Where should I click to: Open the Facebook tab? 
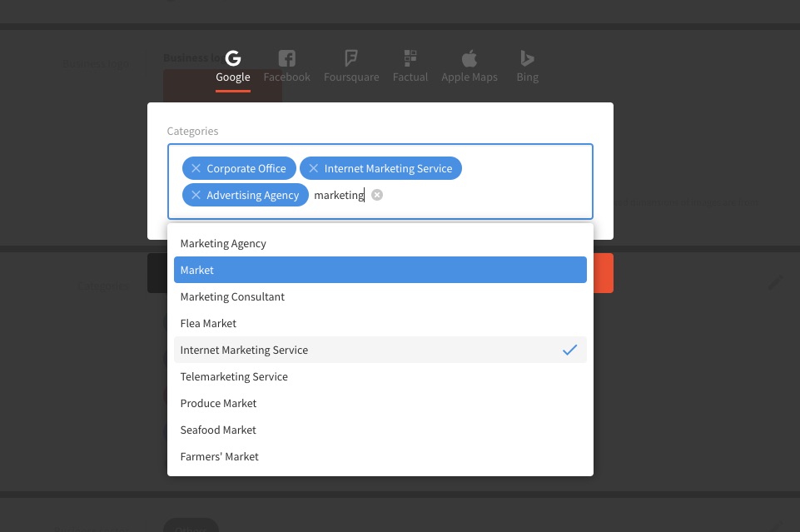(286, 67)
